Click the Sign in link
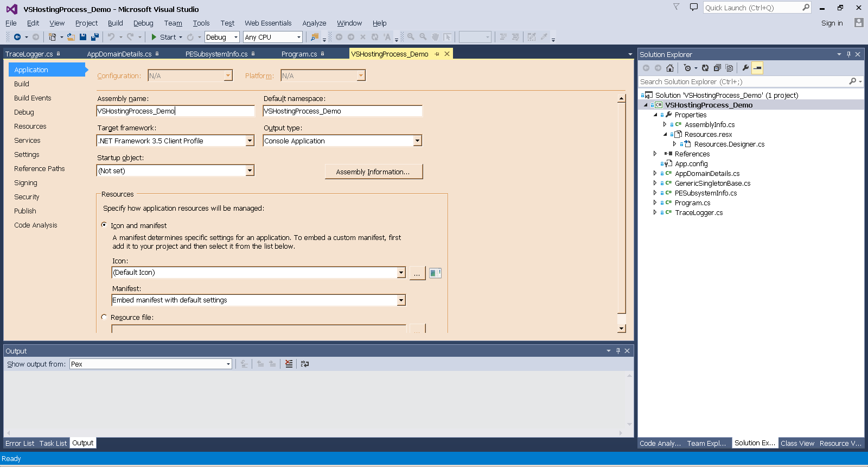This screenshot has height=467, width=868. pyautogui.click(x=832, y=23)
